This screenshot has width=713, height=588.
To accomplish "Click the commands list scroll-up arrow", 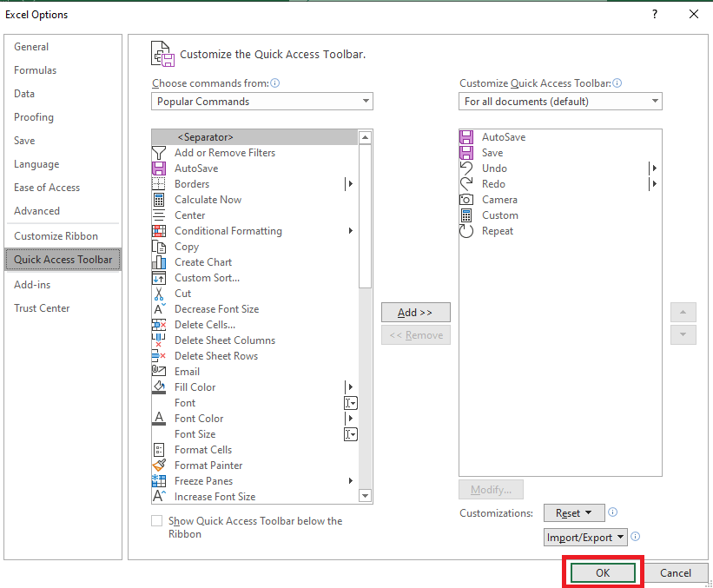I will 365,137.
